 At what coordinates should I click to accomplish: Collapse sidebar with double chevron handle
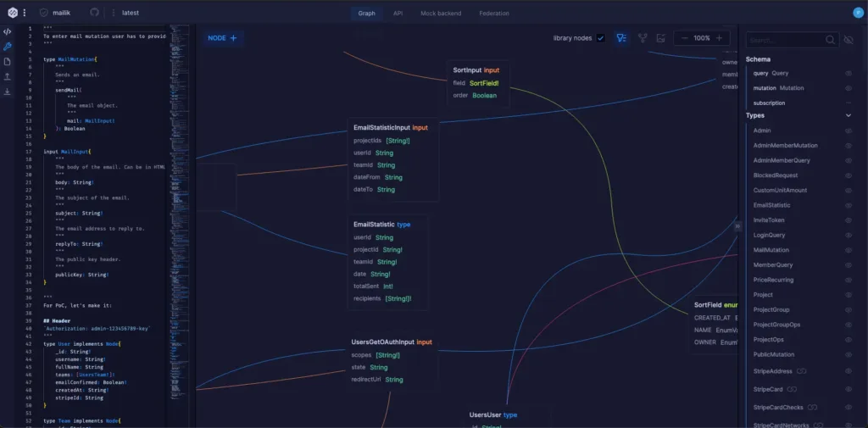(x=737, y=226)
